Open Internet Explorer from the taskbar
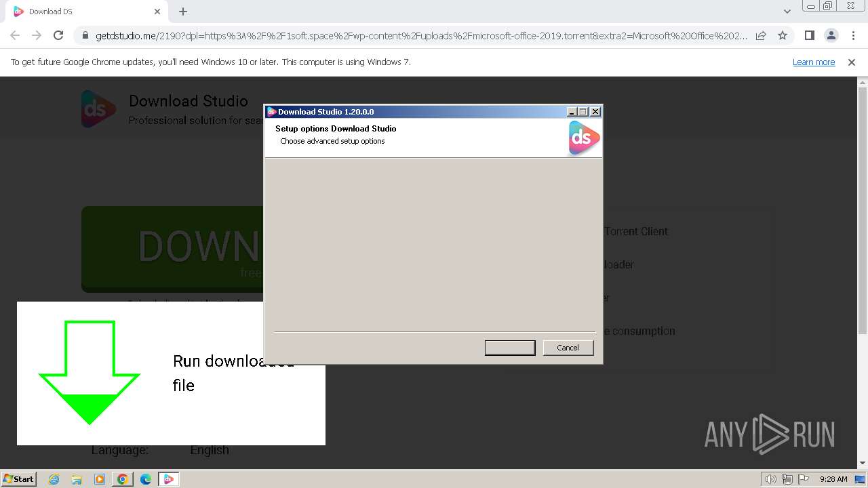 click(x=54, y=479)
